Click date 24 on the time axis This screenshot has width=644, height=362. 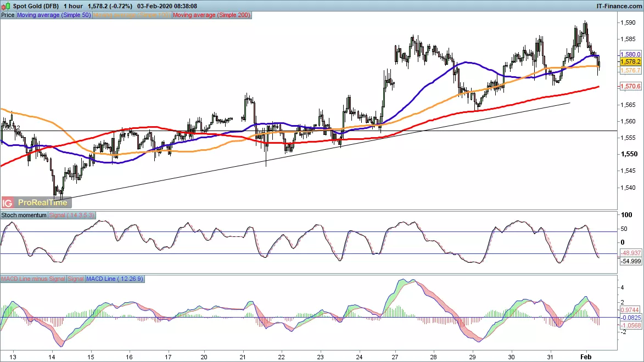[359, 357]
